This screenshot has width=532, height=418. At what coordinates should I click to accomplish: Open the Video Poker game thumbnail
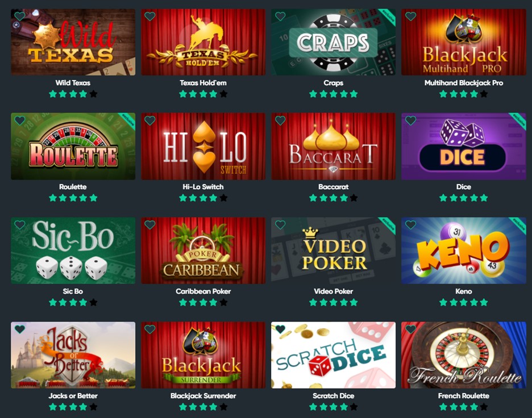coord(333,250)
